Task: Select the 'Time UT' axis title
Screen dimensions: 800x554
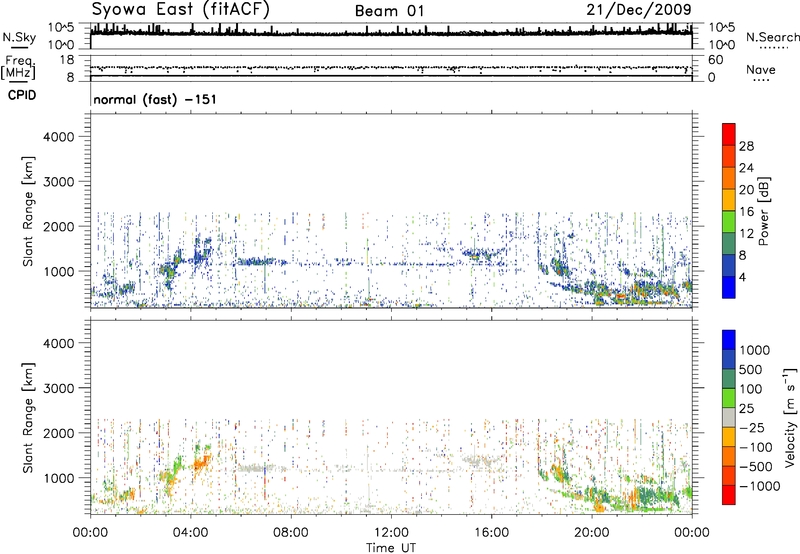Action: point(391,548)
